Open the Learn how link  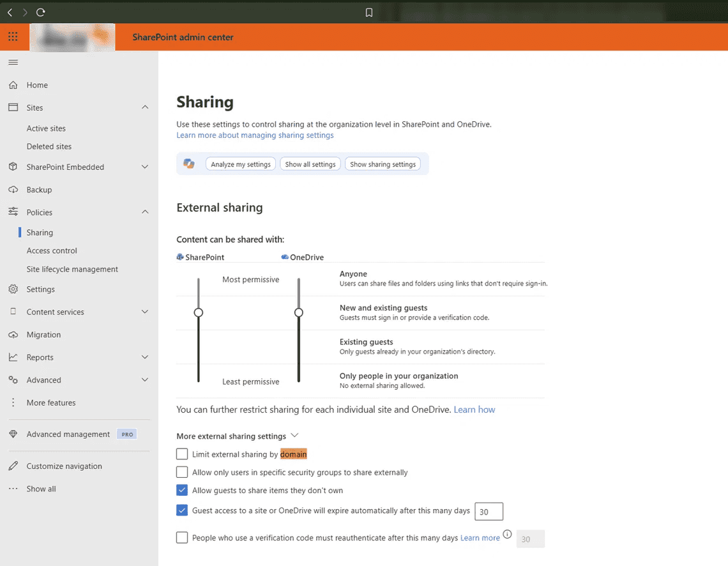tap(474, 409)
